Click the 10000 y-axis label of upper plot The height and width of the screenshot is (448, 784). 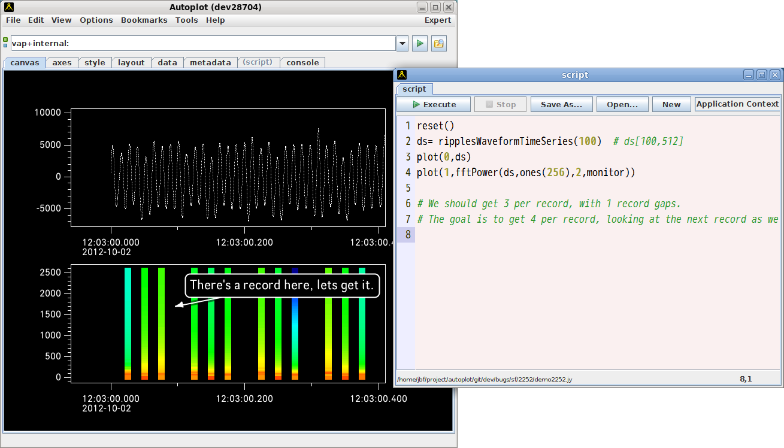tap(48, 112)
